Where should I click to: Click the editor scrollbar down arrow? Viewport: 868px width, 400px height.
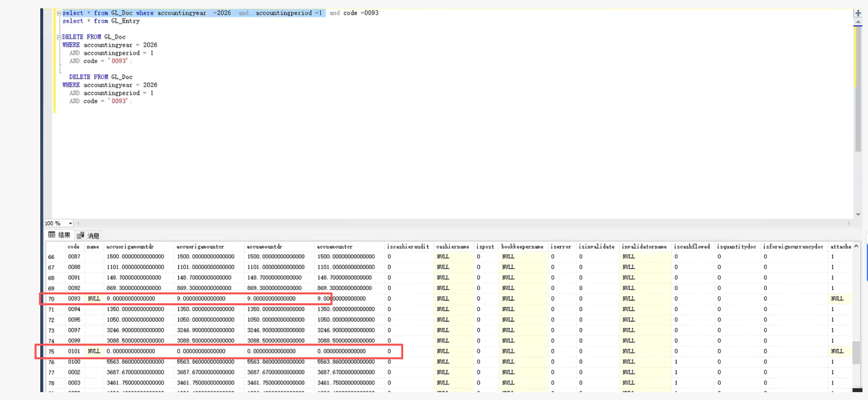[858, 215]
